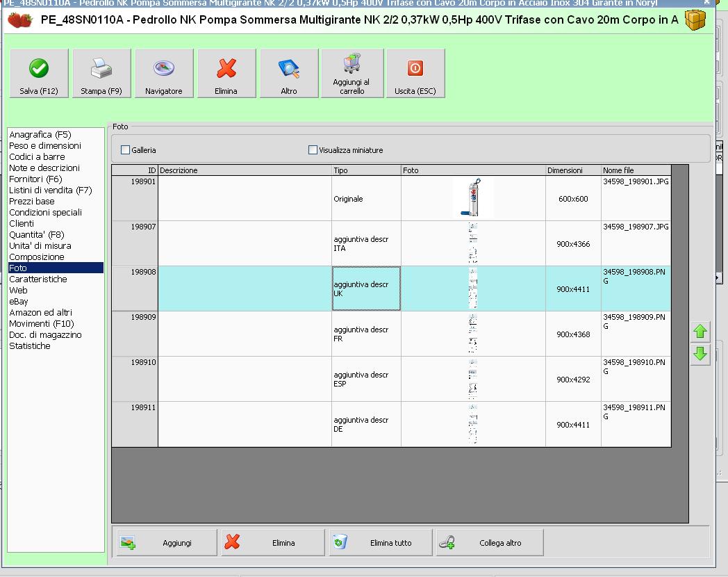Enable the Galleria checkbox
728x577 pixels.
(x=125, y=150)
